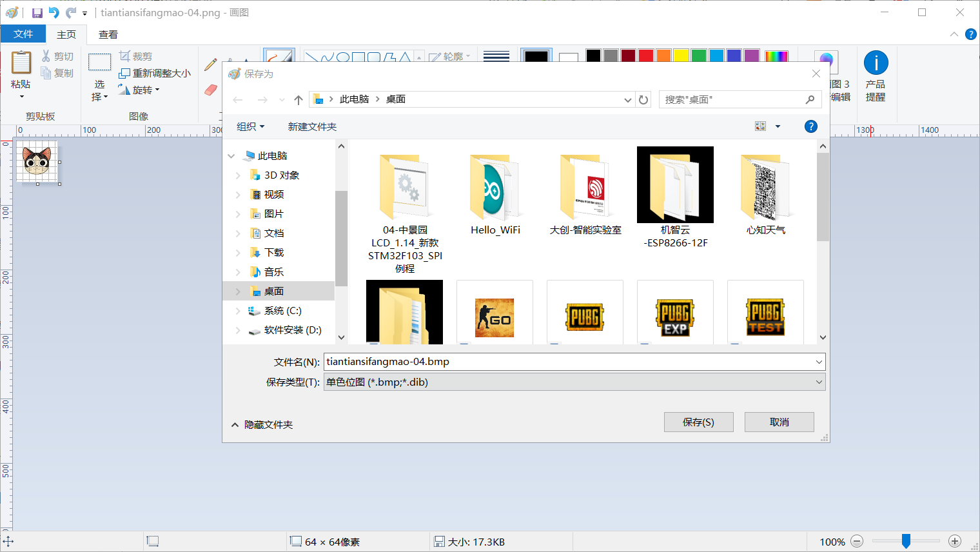Collapse the 隐藏文件夹 section
Viewport: 980px width, 552px height.
[262, 425]
